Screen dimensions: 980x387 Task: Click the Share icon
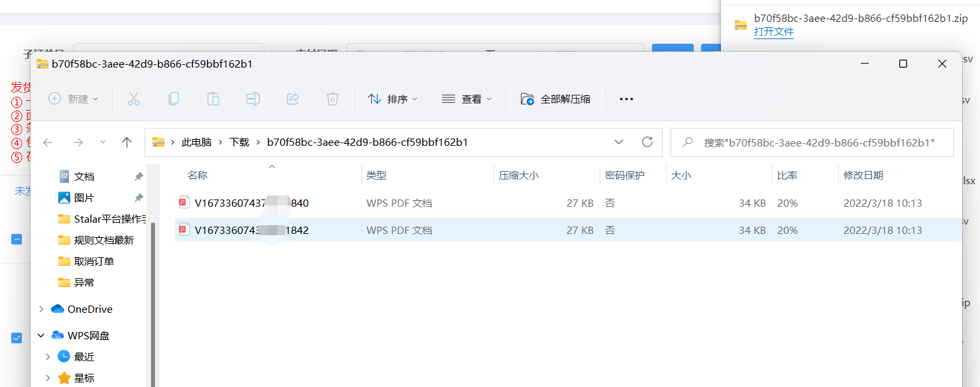[292, 98]
